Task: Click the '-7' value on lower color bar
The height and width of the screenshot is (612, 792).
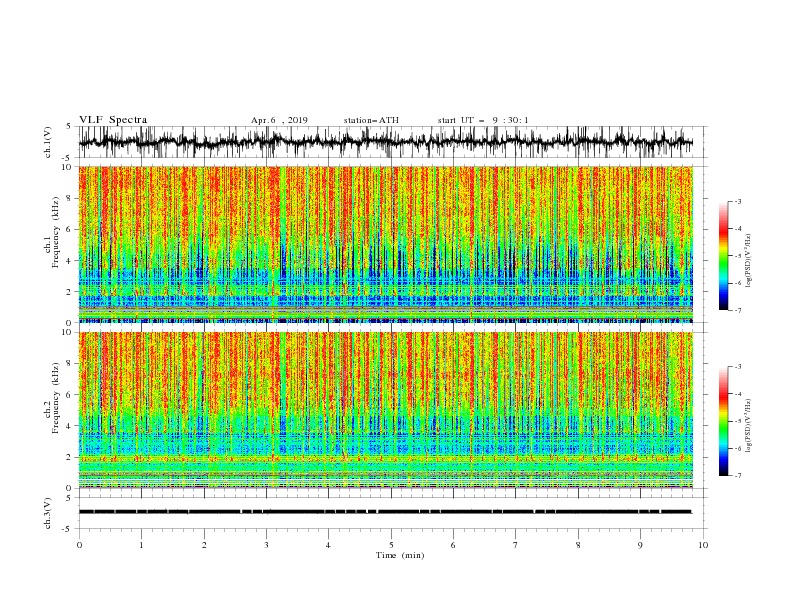Action: click(x=737, y=476)
